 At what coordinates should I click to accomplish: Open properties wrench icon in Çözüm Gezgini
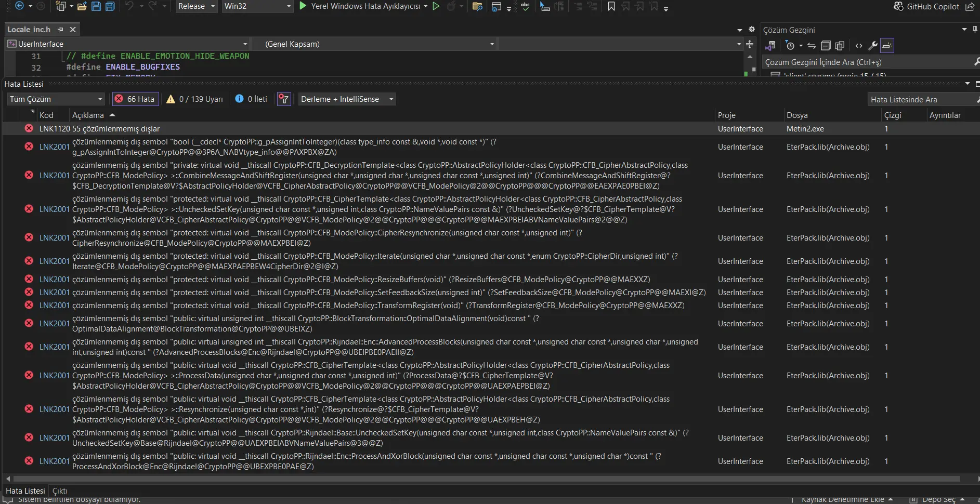tap(873, 46)
